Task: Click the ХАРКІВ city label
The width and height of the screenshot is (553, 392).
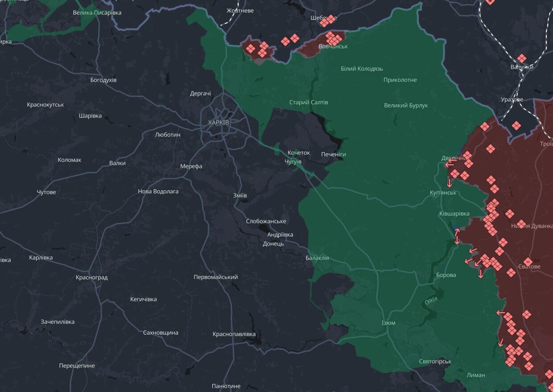Action: (x=219, y=122)
